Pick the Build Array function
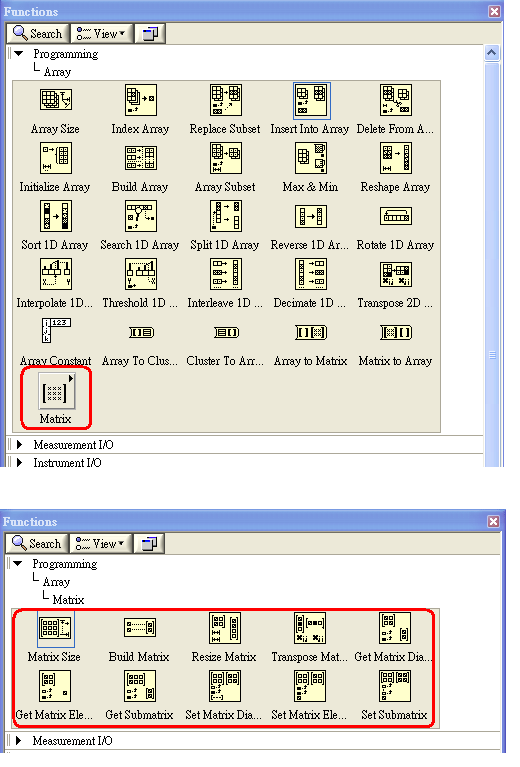 (140, 158)
